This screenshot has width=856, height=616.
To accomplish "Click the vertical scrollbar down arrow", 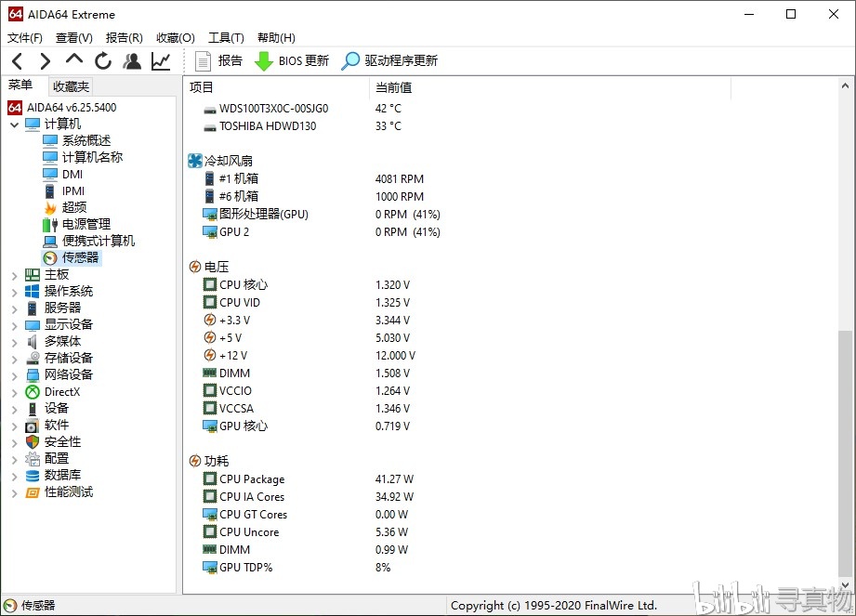I will [x=846, y=585].
